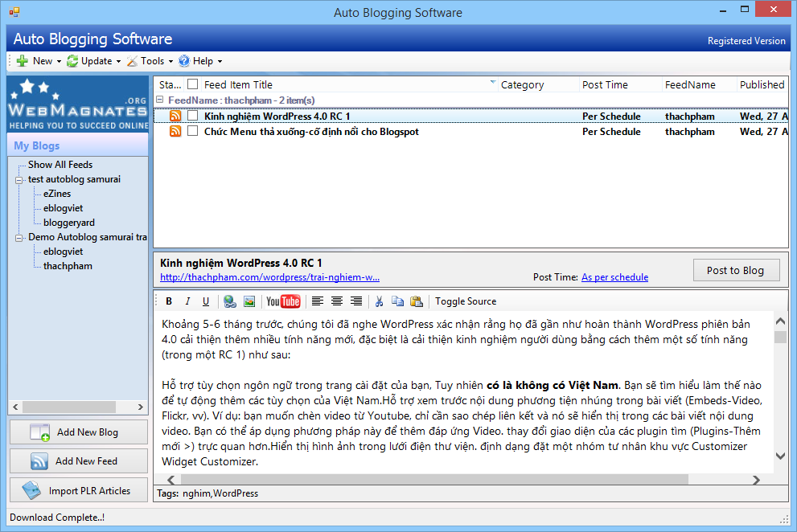Click RSS icon of Kinh nghiệm WordPress row

[175, 116]
